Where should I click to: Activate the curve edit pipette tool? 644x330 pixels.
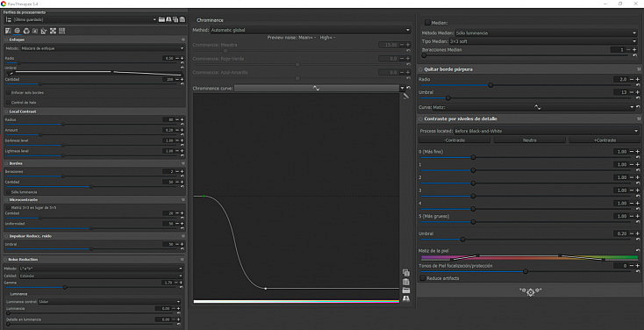pyautogui.click(x=405, y=97)
